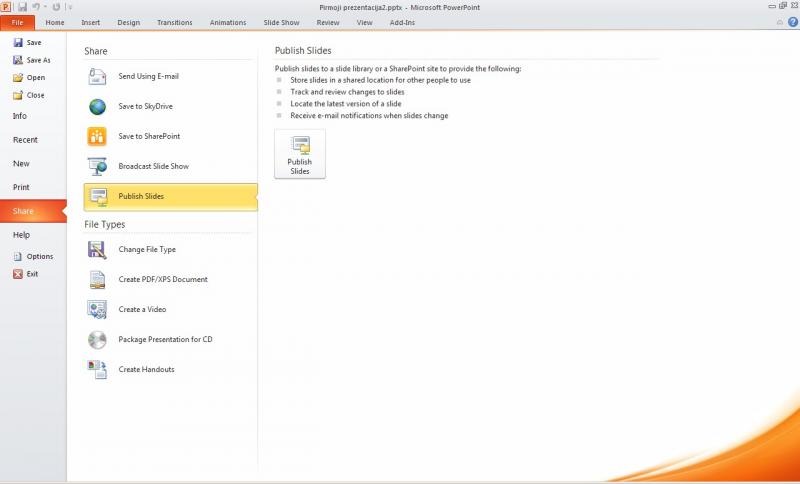
Task: Click the Create a Video label
Action: point(142,310)
